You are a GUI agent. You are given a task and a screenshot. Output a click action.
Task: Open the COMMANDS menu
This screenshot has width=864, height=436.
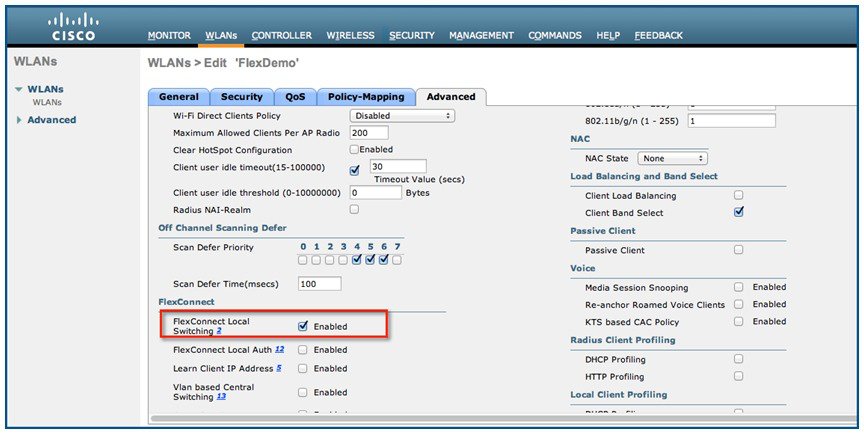click(555, 35)
